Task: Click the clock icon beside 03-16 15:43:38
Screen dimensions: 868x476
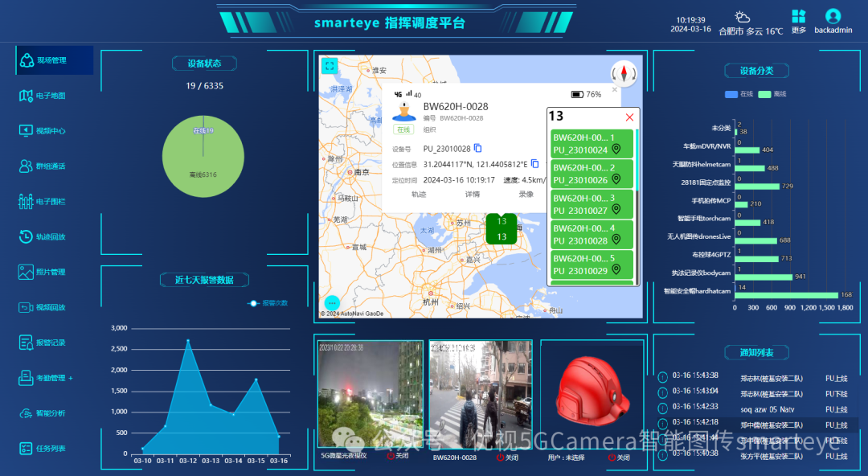Action: coord(662,377)
